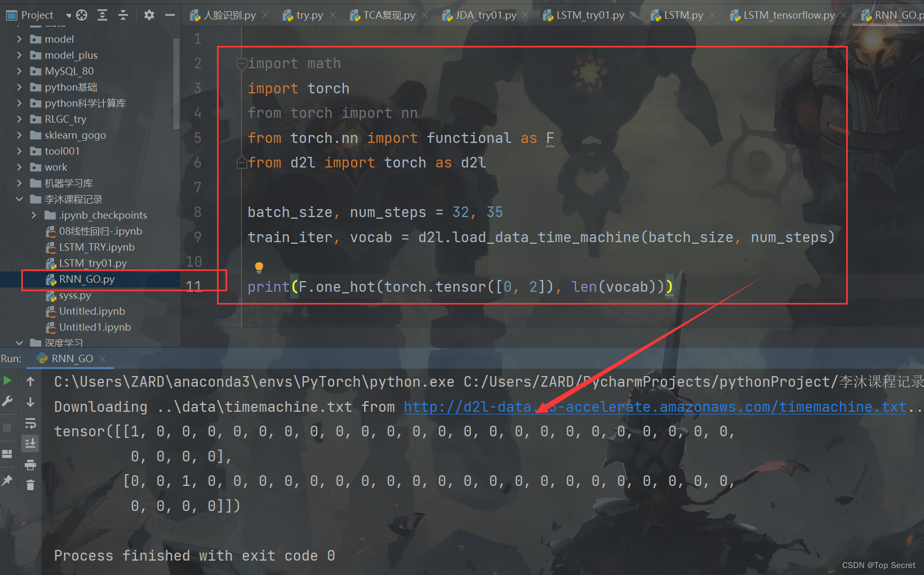Toggle scroll-to-end in console

pos(30,443)
